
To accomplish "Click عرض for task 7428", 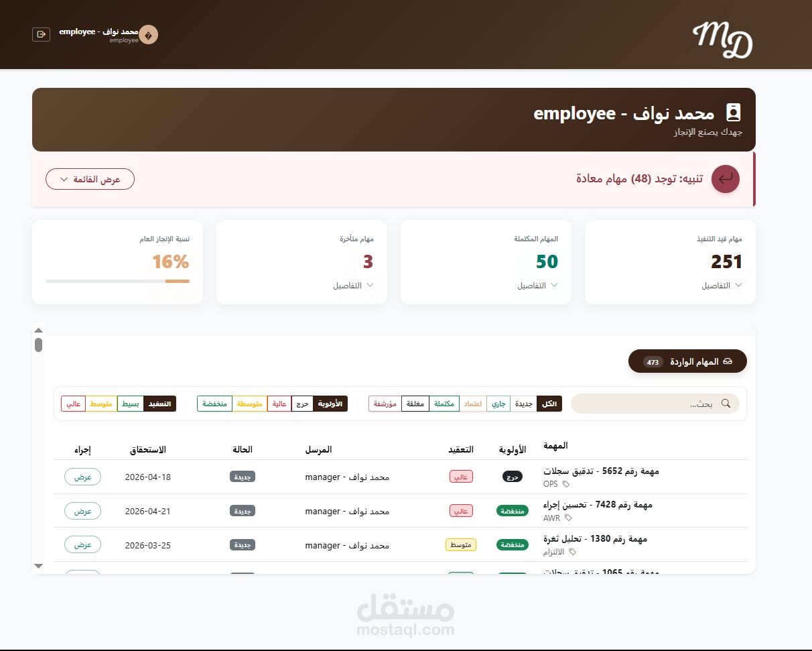I will (x=82, y=511).
